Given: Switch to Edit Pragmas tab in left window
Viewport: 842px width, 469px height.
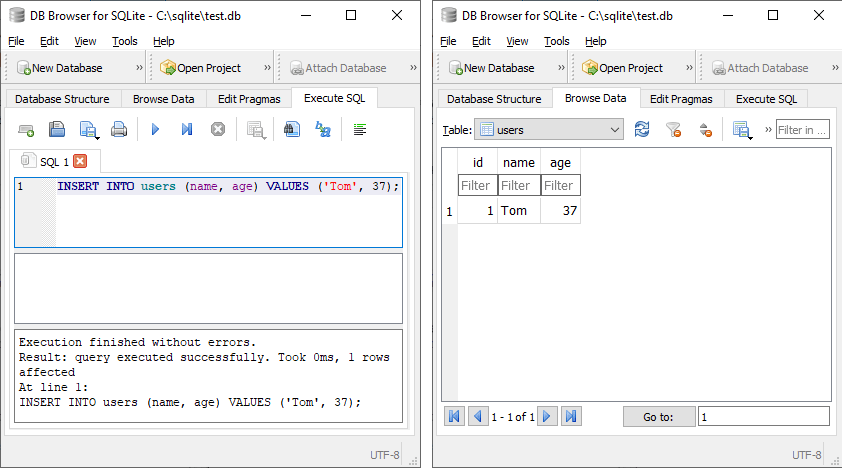Looking at the screenshot, I should coord(249,99).
